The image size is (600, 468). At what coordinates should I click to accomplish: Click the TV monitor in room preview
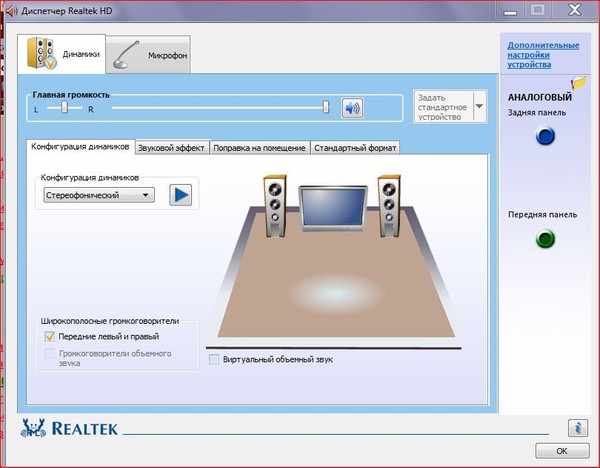pos(333,208)
